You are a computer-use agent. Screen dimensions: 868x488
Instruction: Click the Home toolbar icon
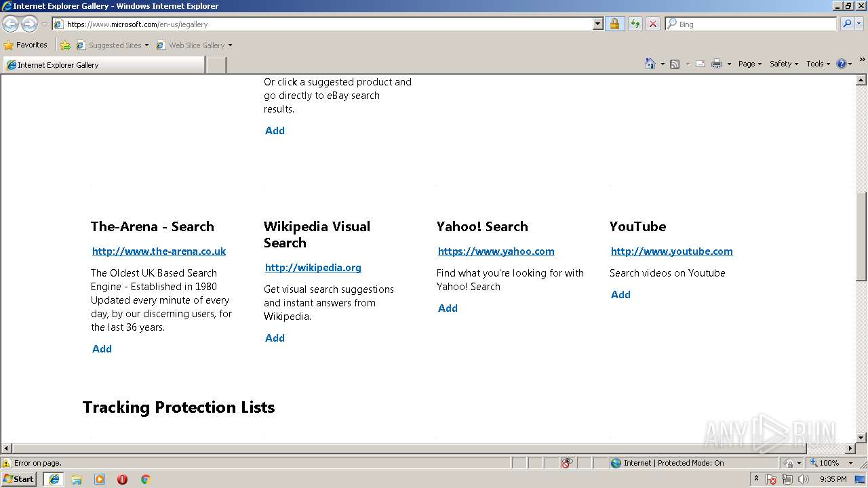(x=650, y=64)
